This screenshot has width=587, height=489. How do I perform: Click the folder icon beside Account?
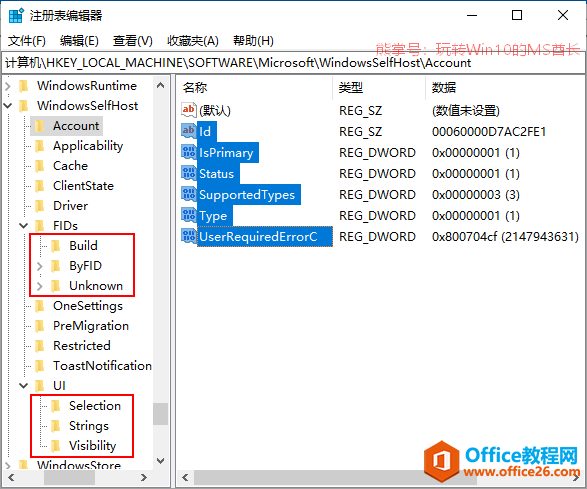click(x=40, y=126)
